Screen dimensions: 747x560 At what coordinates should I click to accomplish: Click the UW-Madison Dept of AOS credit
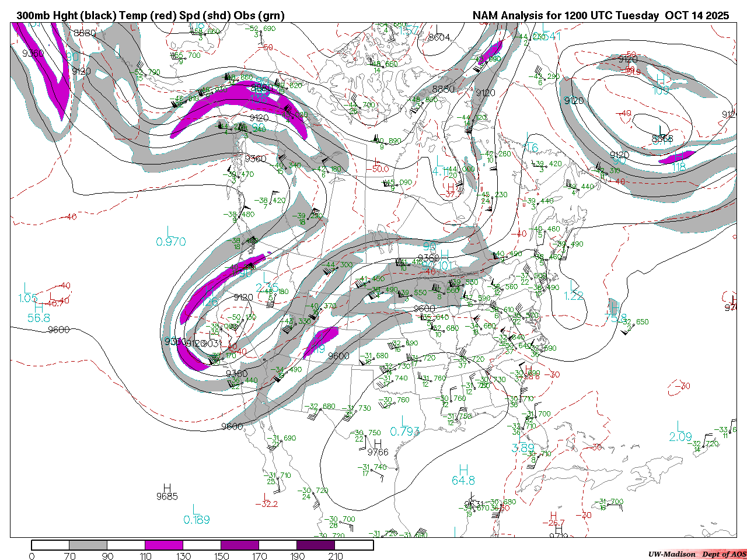pos(697,554)
